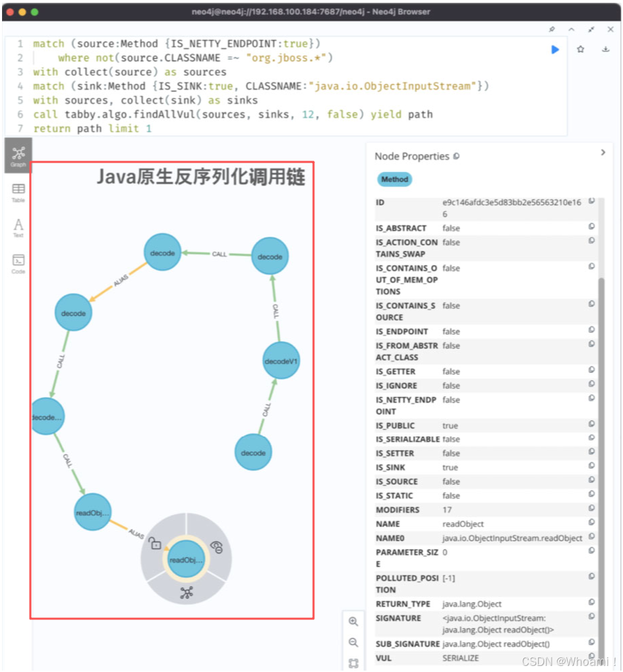The height and width of the screenshot is (672, 623).
Task: Run the Cypher query with play button
Action: [x=555, y=50]
